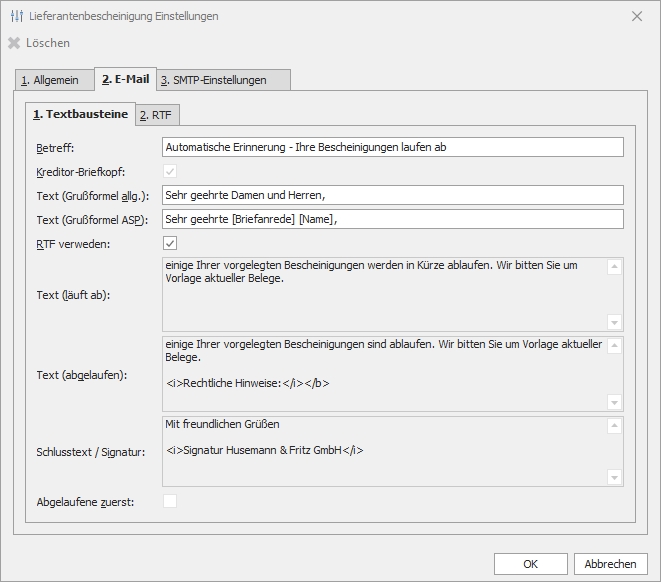Click the Schlusstext / Signatur: label
The width and height of the screenshot is (661, 582).
click(91, 452)
